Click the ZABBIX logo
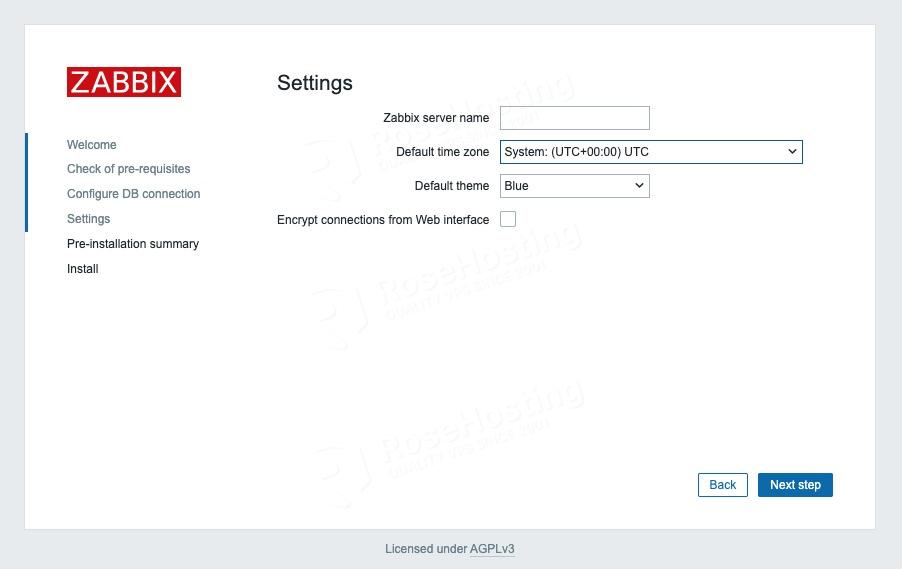This screenshot has width=902, height=569. tap(124, 82)
